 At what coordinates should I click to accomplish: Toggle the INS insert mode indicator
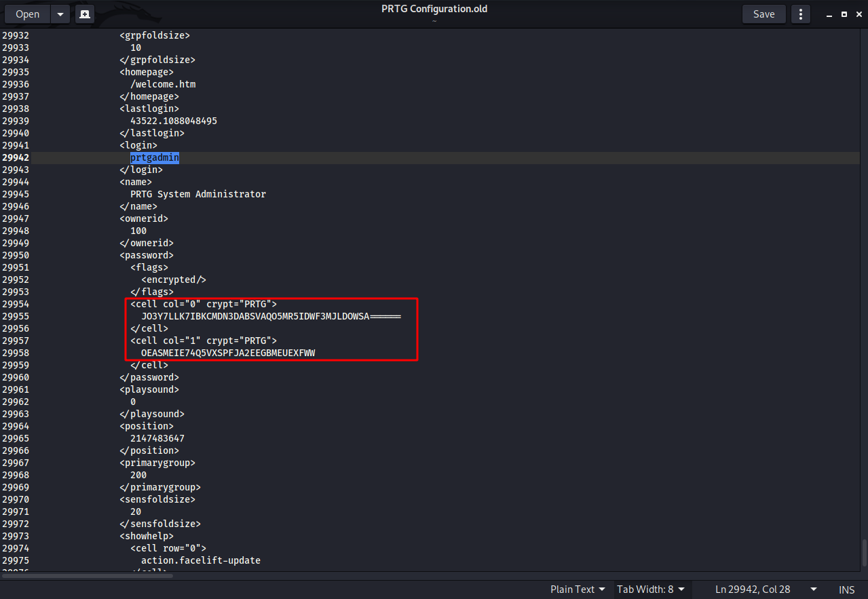846,590
